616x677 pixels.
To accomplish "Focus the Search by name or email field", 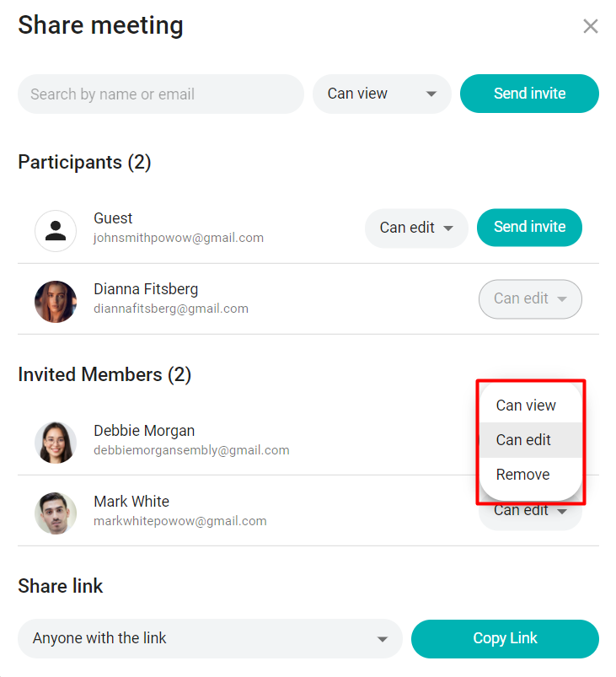I will coord(160,94).
